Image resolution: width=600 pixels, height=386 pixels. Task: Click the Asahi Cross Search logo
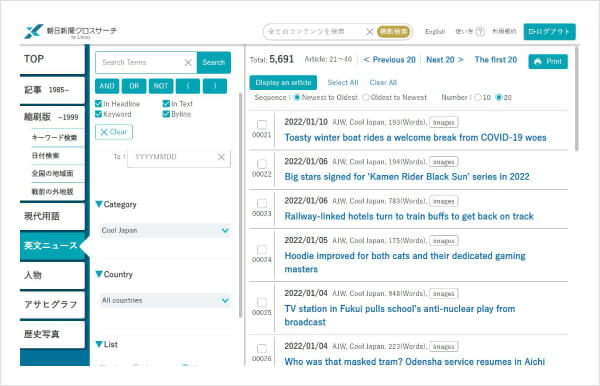[x=70, y=31]
